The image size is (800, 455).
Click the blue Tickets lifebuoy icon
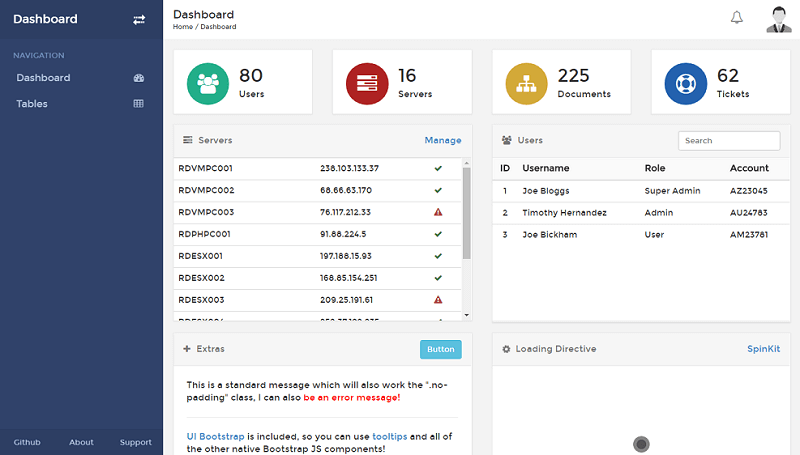point(686,84)
